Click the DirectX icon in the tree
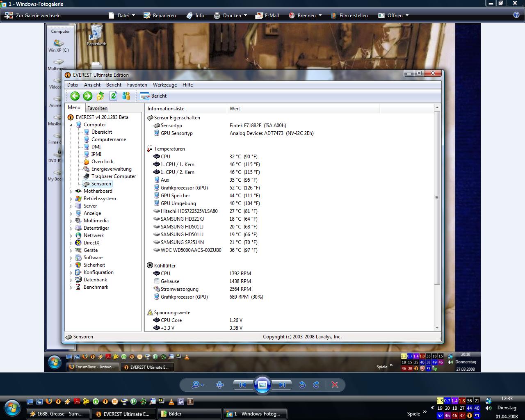The image size is (525, 420). click(78, 243)
